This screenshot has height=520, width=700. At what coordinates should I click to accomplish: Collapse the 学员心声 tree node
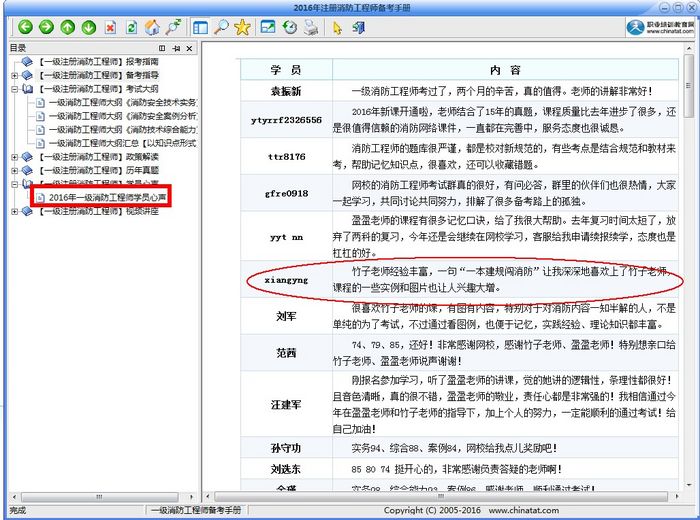tap(15, 184)
